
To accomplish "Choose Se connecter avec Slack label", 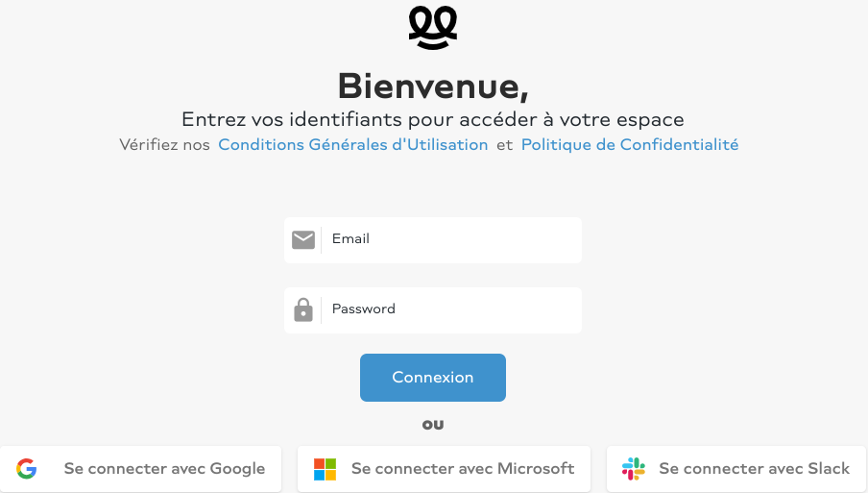I will 754,469.
